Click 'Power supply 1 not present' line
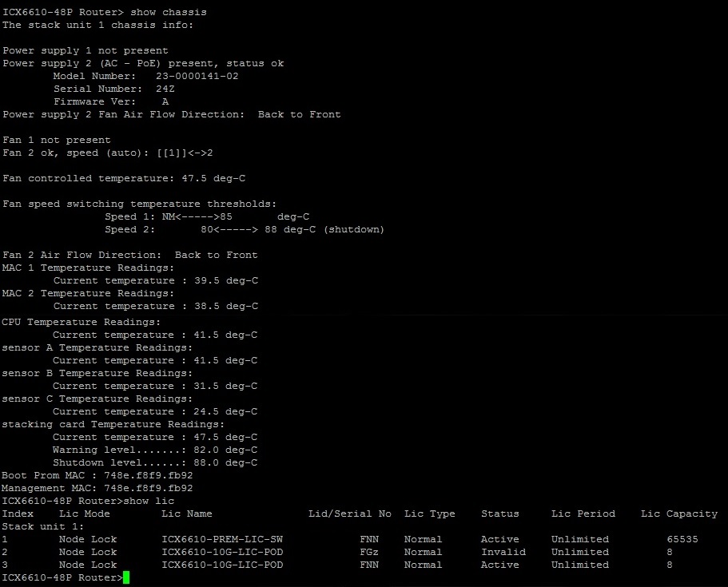728x587 pixels. click(x=86, y=50)
